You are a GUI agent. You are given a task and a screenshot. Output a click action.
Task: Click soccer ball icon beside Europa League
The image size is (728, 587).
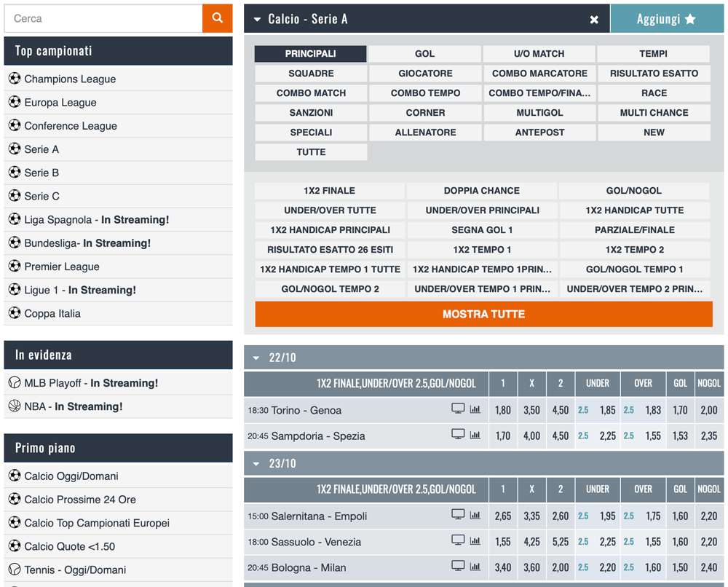pyautogui.click(x=15, y=102)
